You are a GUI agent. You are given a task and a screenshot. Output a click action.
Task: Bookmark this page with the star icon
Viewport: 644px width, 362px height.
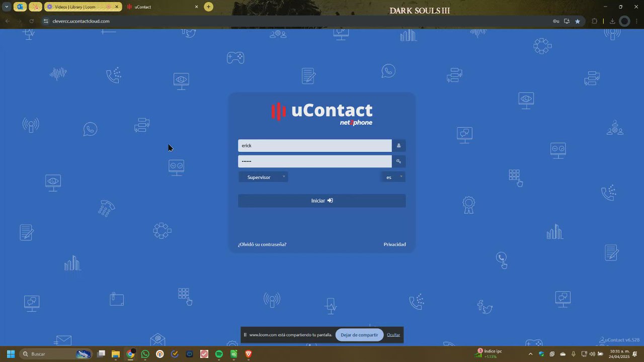[x=578, y=21]
